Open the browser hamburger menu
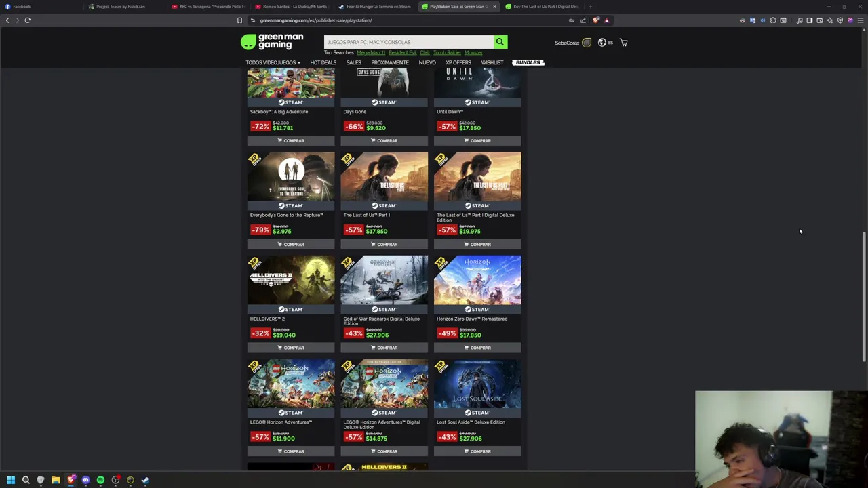 [x=861, y=20]
